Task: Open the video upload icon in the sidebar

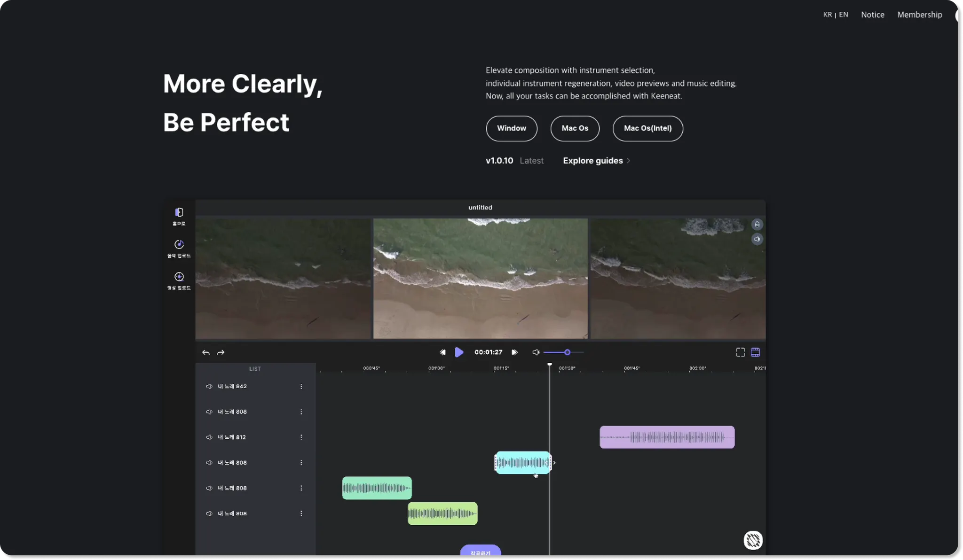Action: pos(179,277)
